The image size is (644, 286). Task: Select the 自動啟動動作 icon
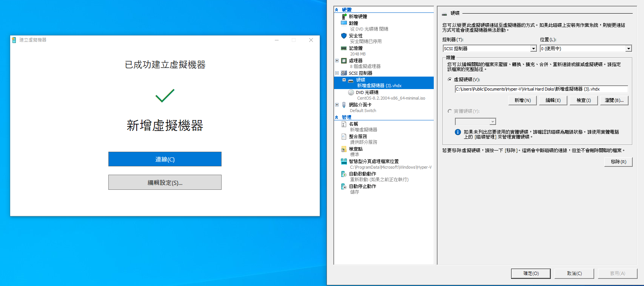(344, 174)
